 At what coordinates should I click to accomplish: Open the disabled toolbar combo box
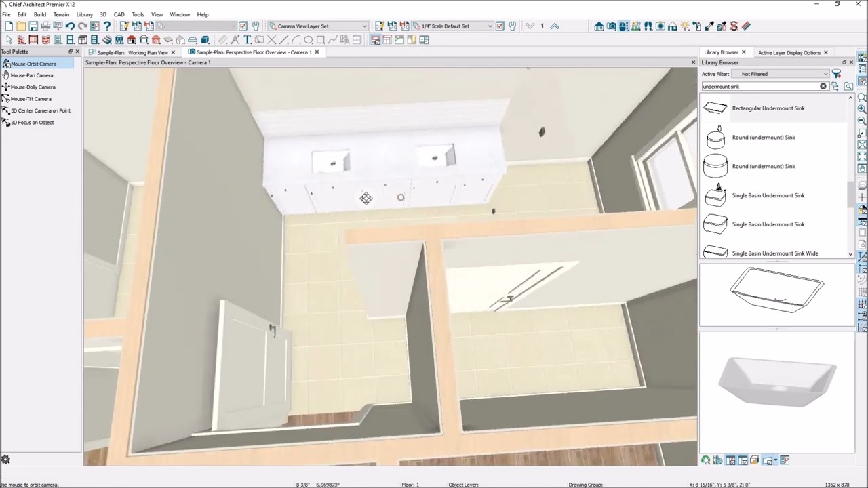(x=195, y=26)
